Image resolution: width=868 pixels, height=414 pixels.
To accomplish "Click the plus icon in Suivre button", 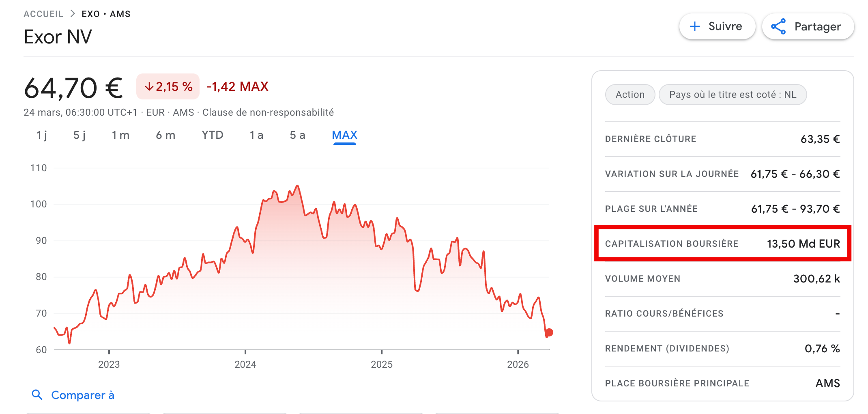I will tap(695, 27).
